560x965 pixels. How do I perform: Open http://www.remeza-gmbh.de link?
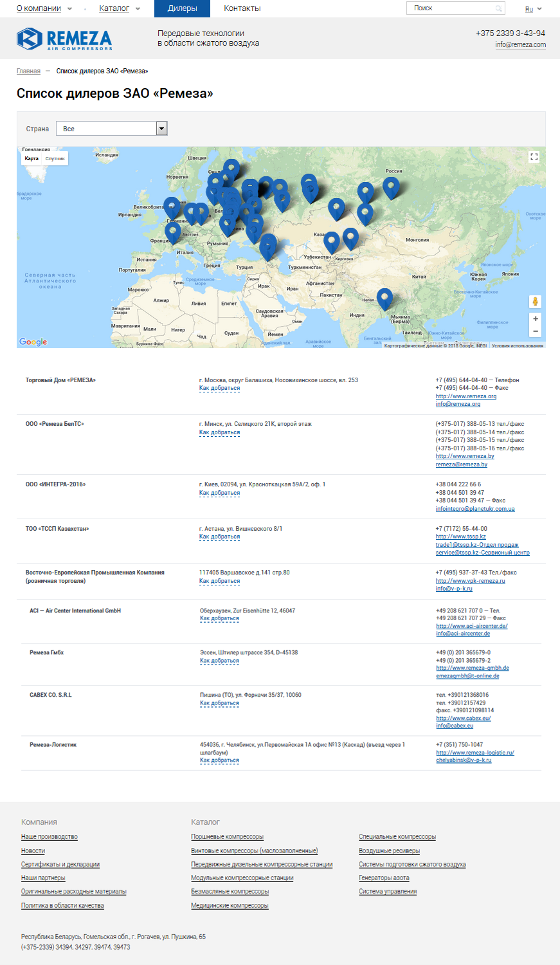pos(473,668)
